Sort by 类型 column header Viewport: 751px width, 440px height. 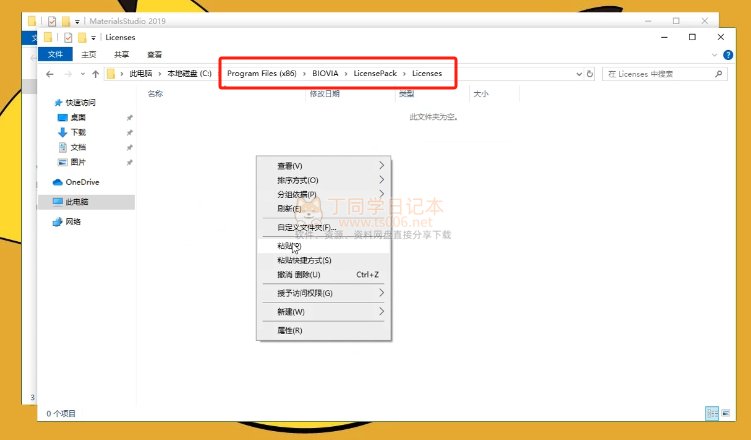pos(406,94)
